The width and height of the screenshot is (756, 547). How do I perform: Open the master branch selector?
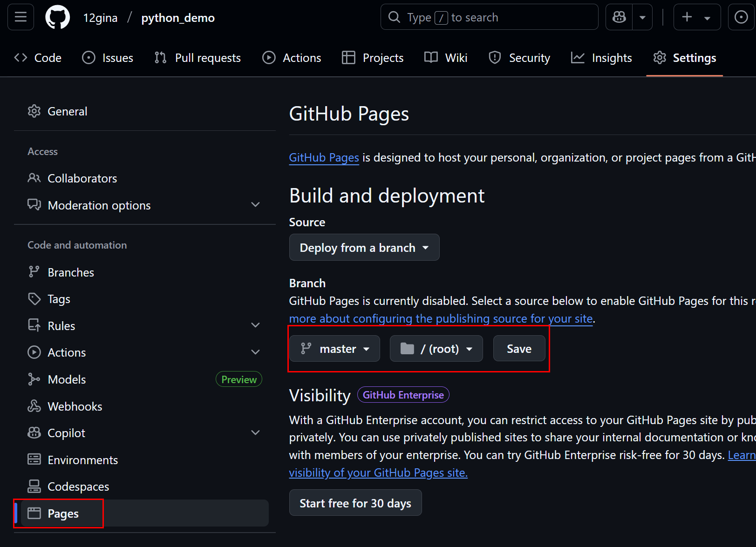click(x=335, y=349)
